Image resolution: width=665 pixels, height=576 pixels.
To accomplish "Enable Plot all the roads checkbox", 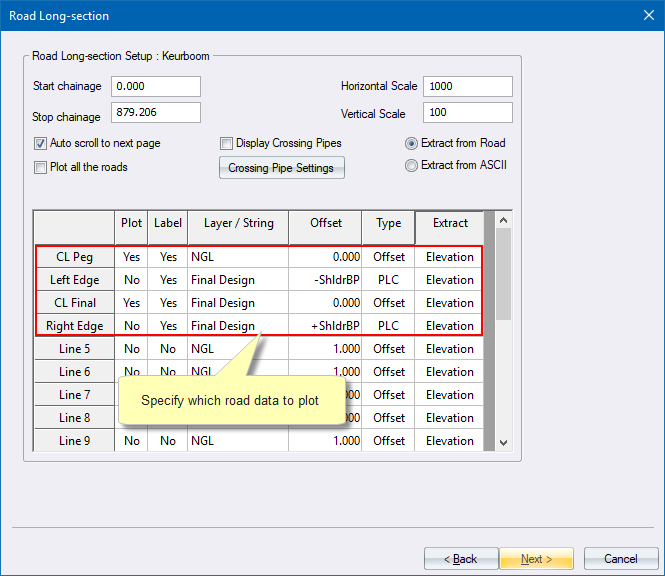I will [41, 167].
